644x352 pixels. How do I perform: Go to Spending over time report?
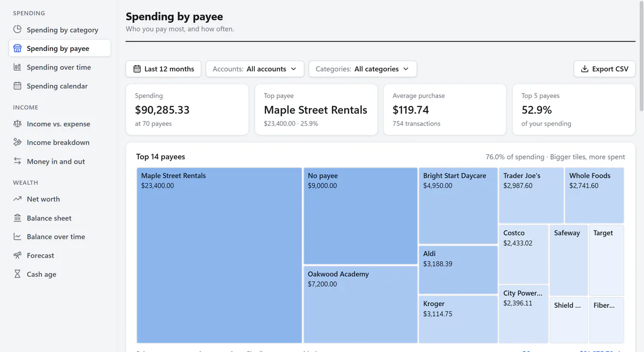[x=60, y=67]
